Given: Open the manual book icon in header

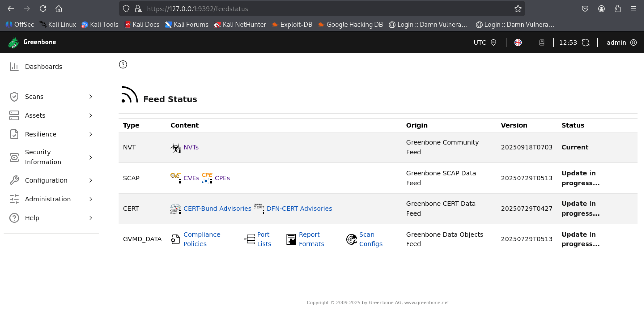Looking at the screenshot, I should [542, 43].
